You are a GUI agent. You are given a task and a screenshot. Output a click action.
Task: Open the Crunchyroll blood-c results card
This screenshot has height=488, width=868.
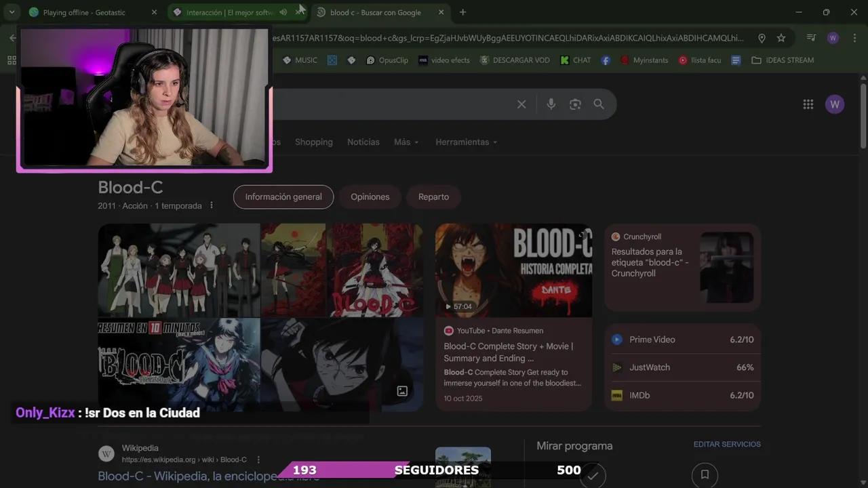682,267
